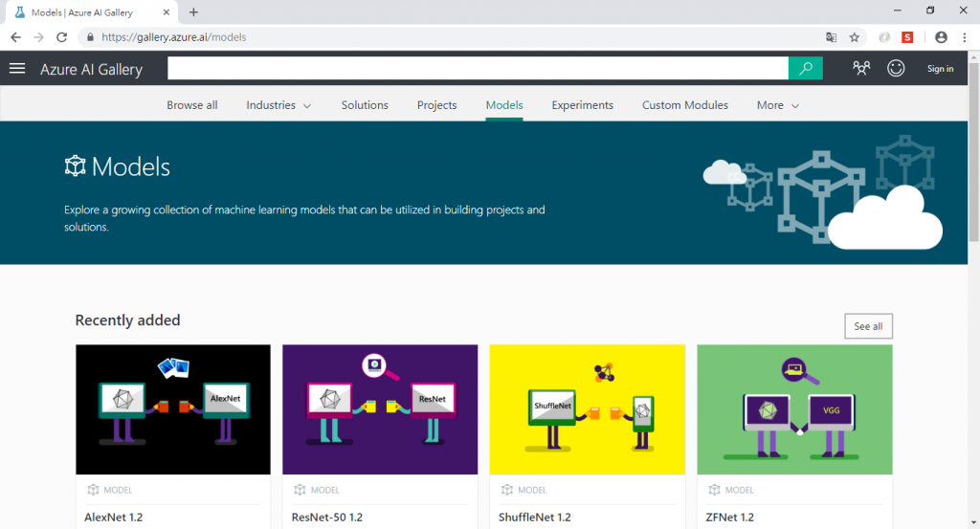Click the MODEL label under AlexNet
Screen dimensions: 980x529
pos(118,491)
